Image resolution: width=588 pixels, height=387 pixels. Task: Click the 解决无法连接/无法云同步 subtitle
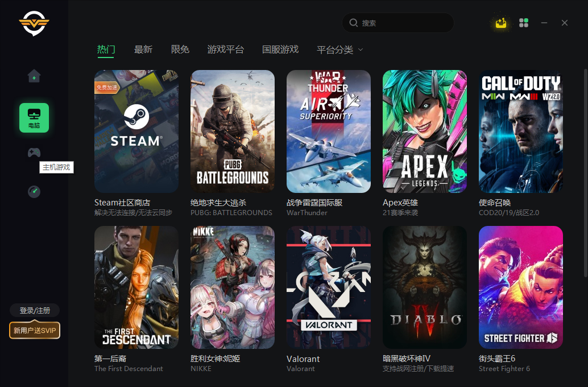pos(133,213)
